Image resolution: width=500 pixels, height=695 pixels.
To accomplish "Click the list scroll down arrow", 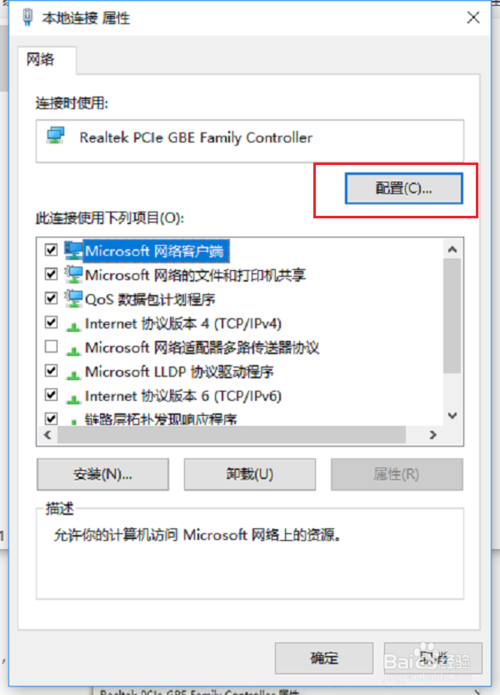I will coord(452,416).
